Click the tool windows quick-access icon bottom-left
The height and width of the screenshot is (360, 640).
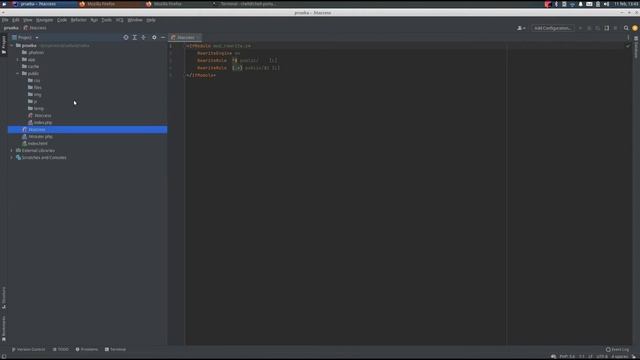click(4, 356)
